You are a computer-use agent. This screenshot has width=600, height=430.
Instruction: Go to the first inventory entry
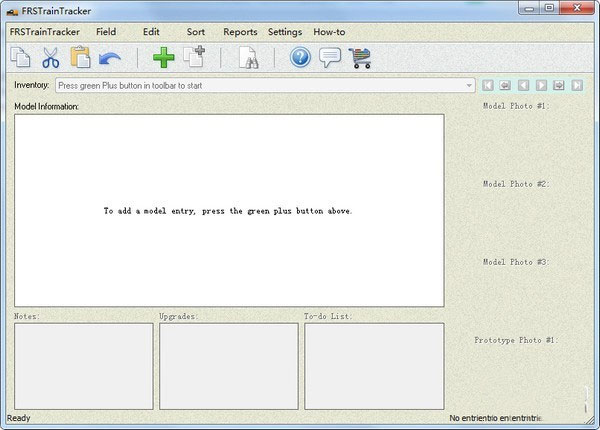[x=488, y=85]
